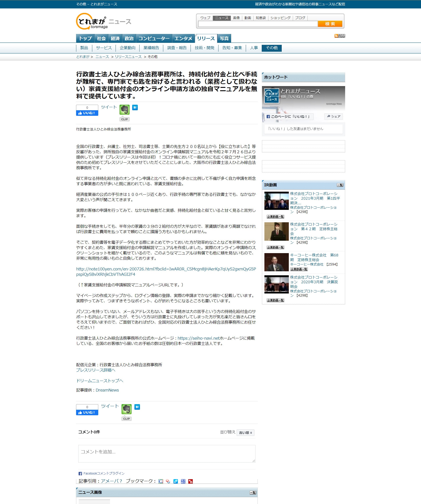Click the bottom Evernote clip elephant icon
The image size is (421, 504).
coord(126,409)
